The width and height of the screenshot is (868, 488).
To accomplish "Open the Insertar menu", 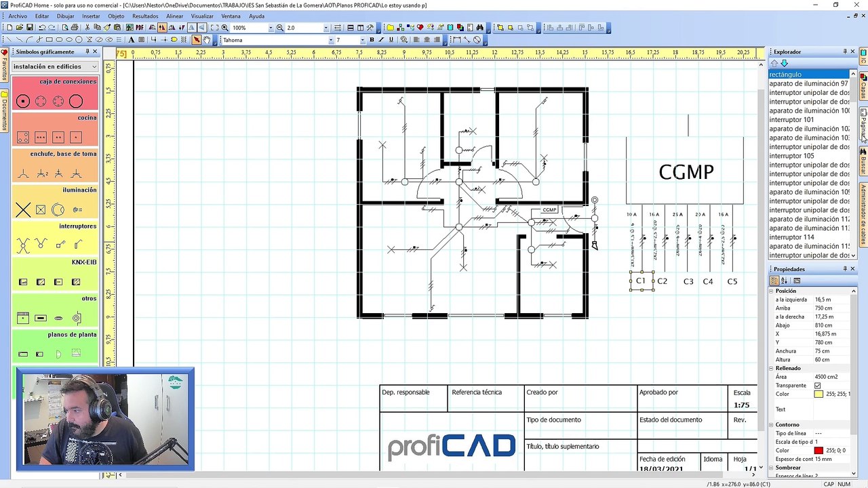I will coord(91,16).
